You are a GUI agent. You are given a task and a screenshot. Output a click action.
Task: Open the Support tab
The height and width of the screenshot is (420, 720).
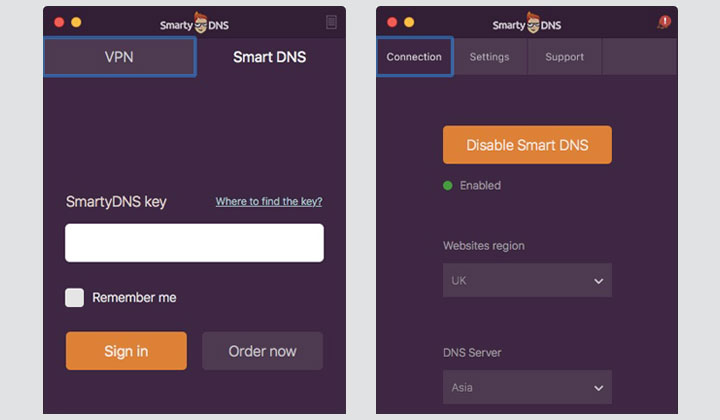(565, 57)
